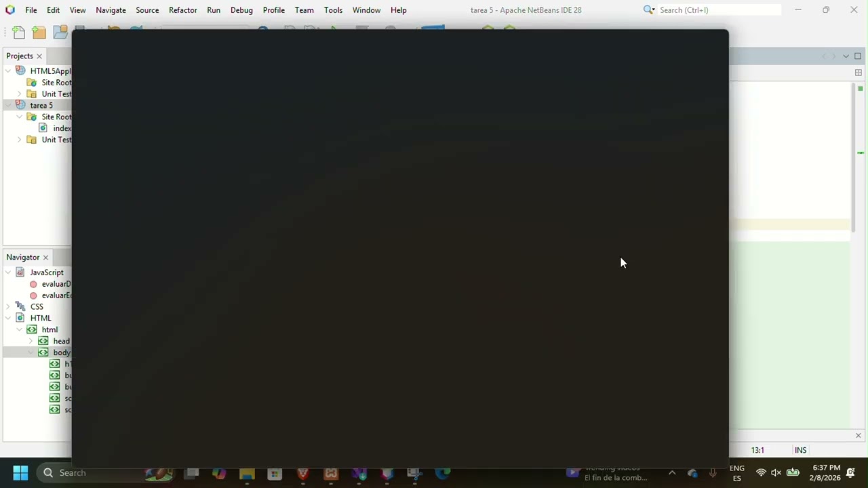Open the Navigate menu

111,10
